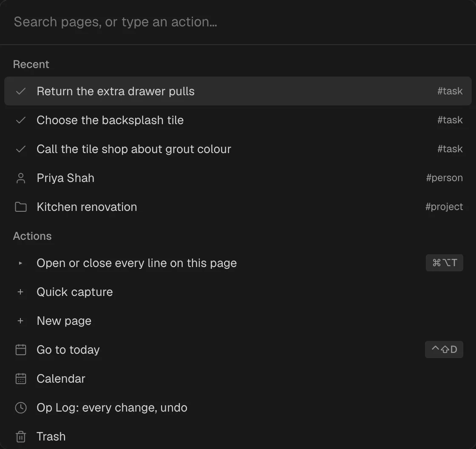Click the ⌘⌥T shortcut badge
The width and height of the screenshot is (476, 449).
click(445, 263)
